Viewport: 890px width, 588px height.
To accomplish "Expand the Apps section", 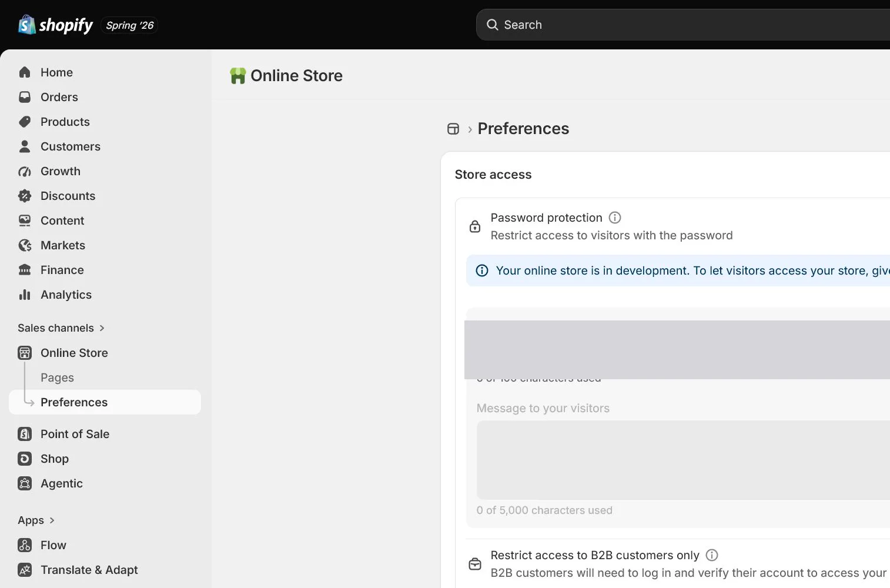I will coord(36,520).
